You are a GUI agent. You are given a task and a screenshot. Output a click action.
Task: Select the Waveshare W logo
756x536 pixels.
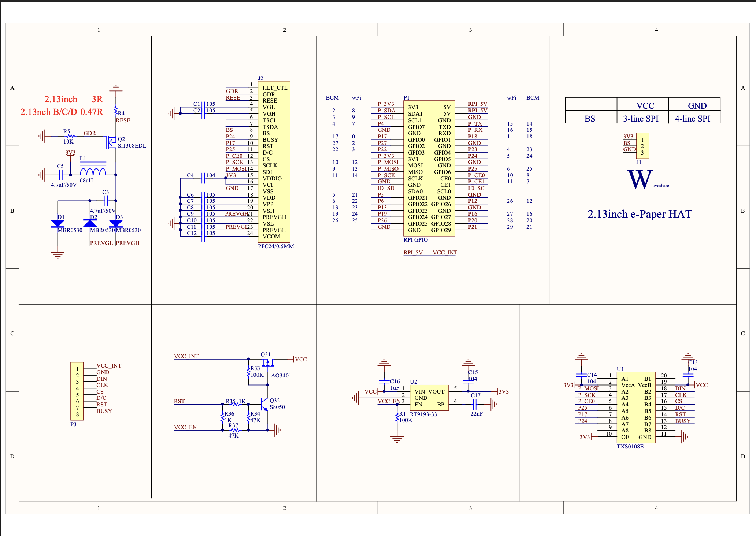[x=640, y=179]
